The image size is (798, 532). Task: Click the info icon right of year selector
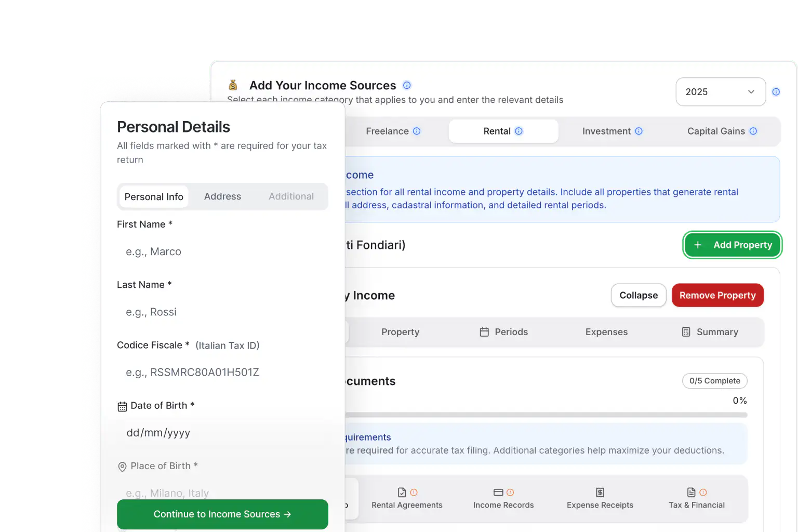[x=776, y=91]
